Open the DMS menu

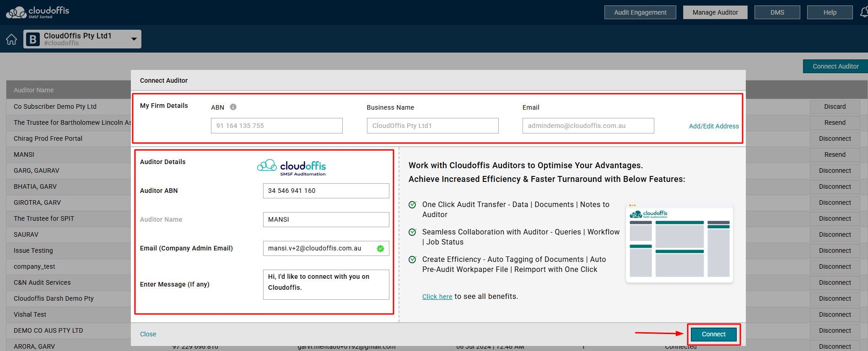(x=777, y=12)
